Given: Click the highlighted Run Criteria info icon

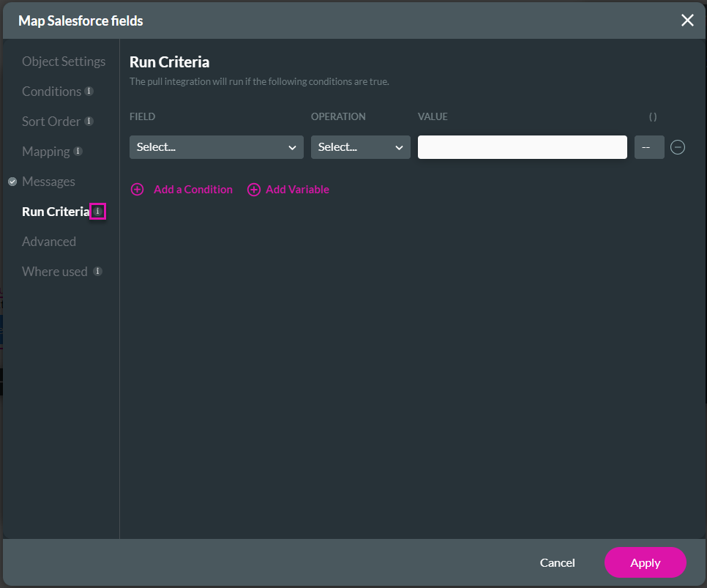Looking at the screenshot, I should pyautogui.click(x=97, y=211).
